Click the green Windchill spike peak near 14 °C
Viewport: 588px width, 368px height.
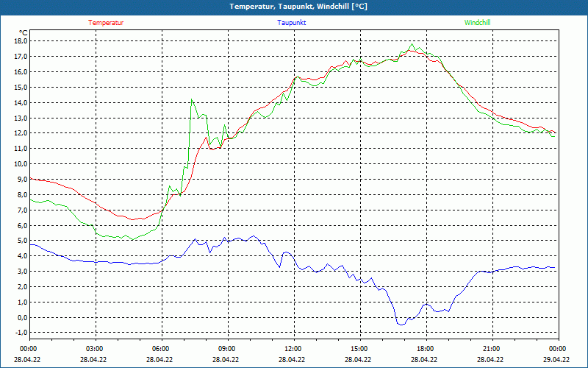tap(192, 99)
